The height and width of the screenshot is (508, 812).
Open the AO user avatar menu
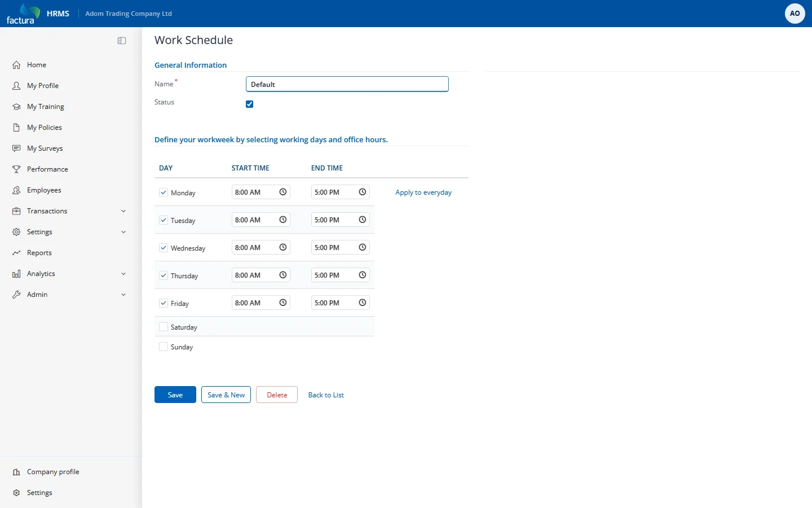click(x=795, y=14)
